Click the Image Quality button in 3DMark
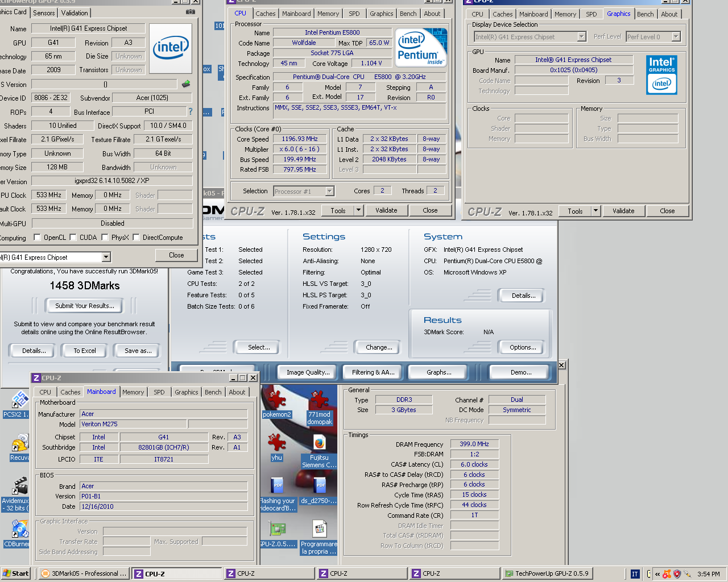Image resolution: width=728 pixels, height=582 pixels. coord(308,372)
